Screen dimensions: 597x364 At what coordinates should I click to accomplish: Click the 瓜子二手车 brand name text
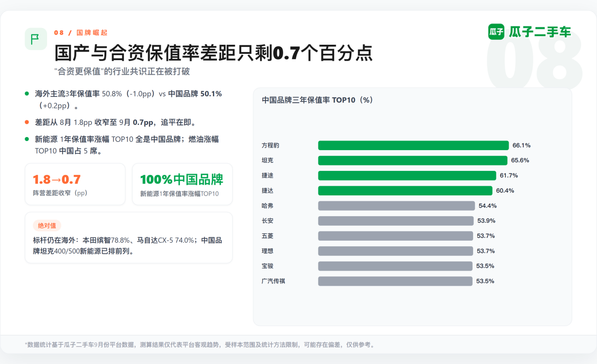tap(540, 32)
